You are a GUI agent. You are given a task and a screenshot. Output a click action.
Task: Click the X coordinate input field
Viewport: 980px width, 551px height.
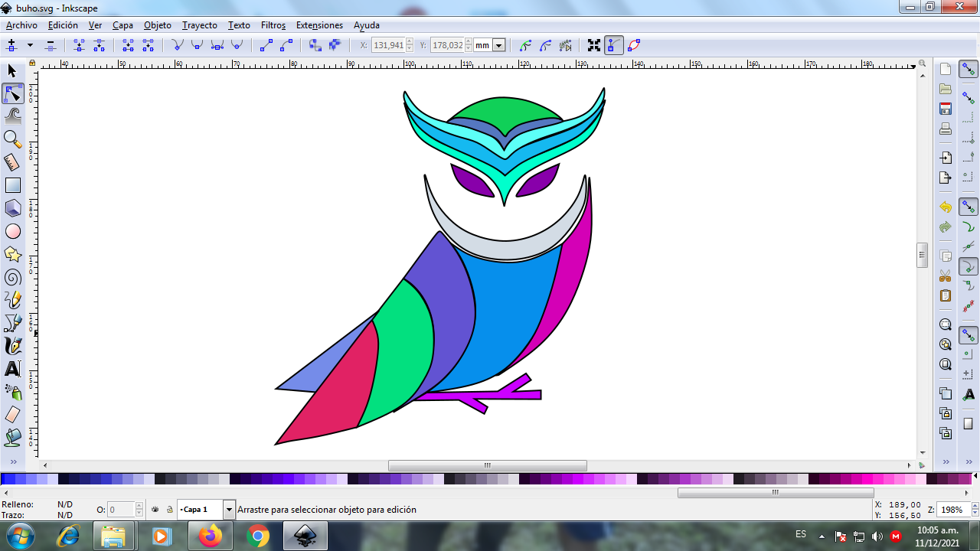click(x=388, y=45)
